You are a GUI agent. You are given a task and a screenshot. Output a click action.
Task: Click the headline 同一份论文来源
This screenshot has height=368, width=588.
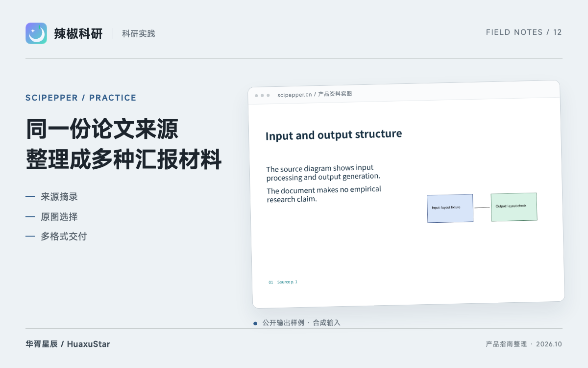pos(102,129)
